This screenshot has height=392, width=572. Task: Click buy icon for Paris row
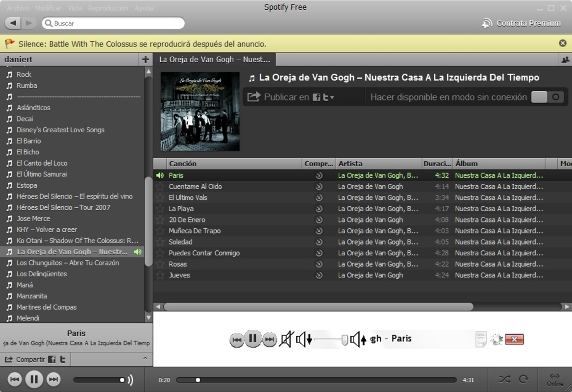pyautogui.click(x=319, y=175)
